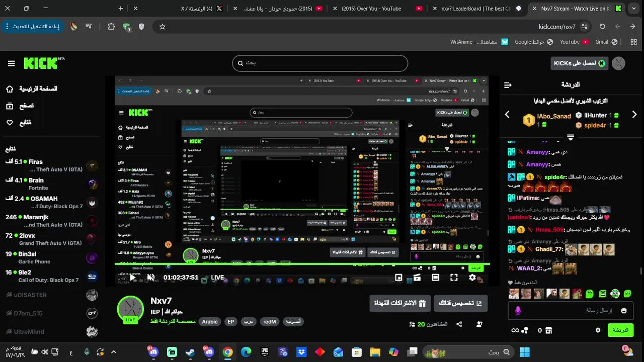The width and height of the screenshot is (644, 362).
Task: Click D7om_515 offline channel avatar
Action: (x=92, y=313)
